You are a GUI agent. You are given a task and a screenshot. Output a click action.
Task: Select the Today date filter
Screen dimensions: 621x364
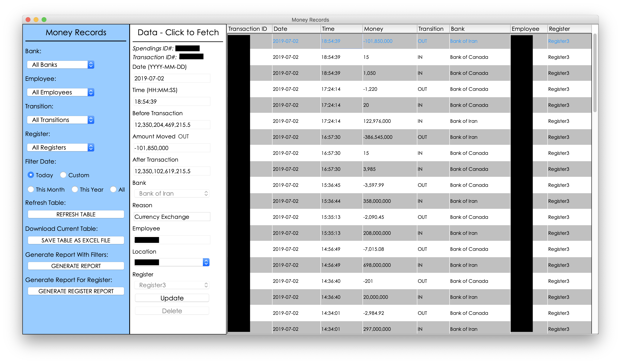click(x=31, y=175)
